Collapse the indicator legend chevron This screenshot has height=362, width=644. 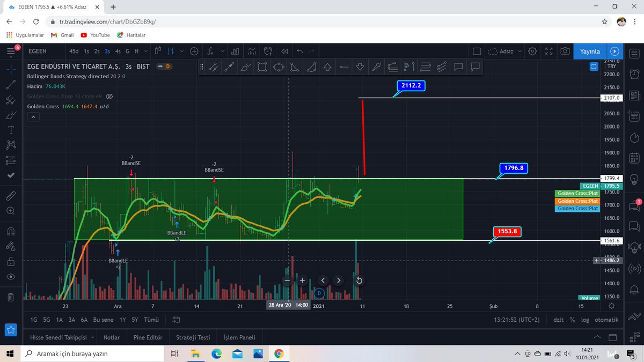coord(32,116)
